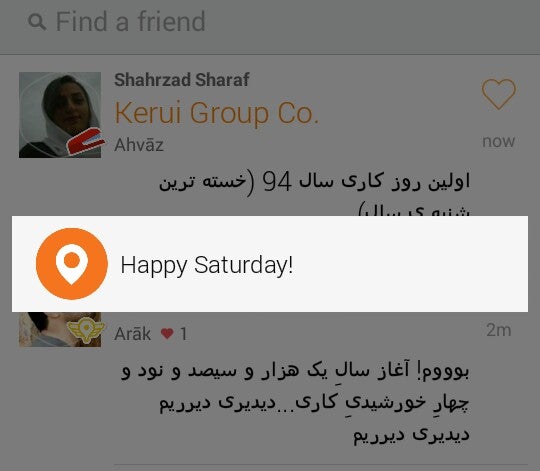Open the second user's profile photo
Image resolution: width=540 pixels, height=471 pixels.
(60, 329)
